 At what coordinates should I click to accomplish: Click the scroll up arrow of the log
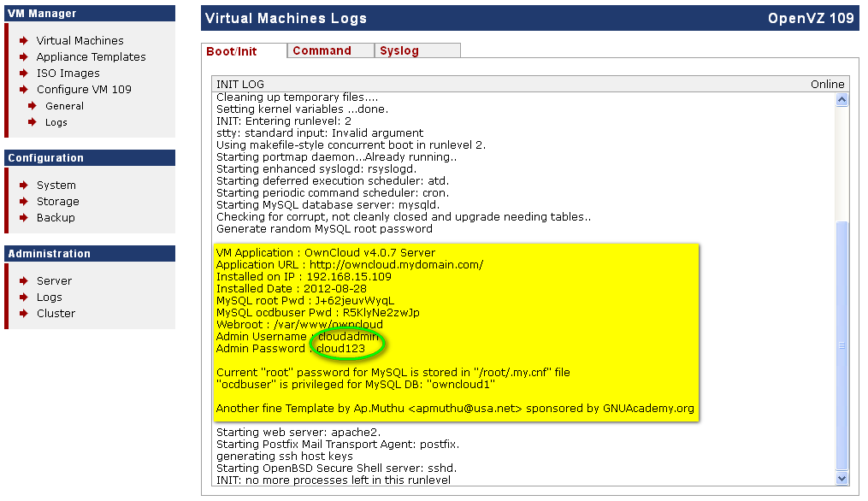pos(842,100)
